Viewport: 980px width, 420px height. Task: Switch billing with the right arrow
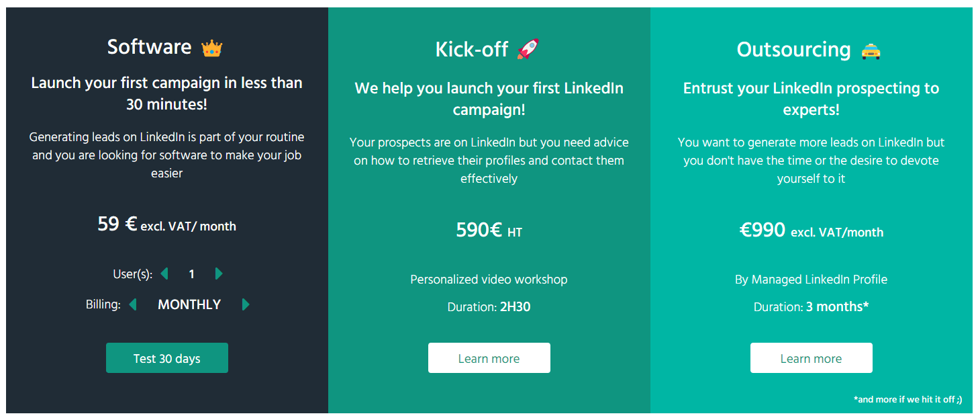coord(246,304)
